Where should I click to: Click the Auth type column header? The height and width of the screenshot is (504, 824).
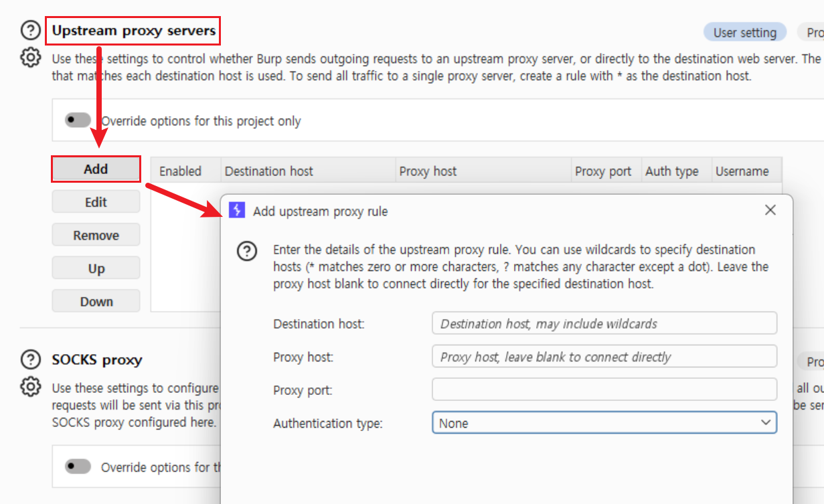coord(677,171)
